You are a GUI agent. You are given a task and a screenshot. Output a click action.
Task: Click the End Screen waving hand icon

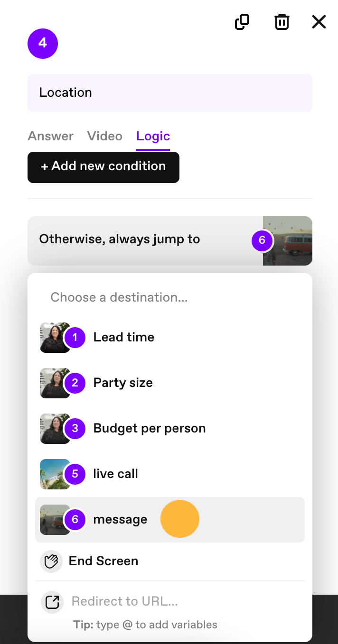pos(51,561)
